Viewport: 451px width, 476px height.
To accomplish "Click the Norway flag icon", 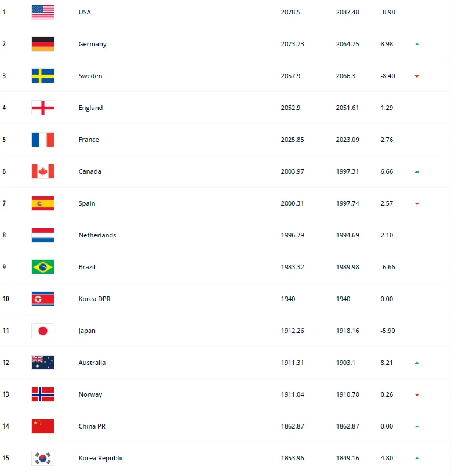I will point(42,394).
